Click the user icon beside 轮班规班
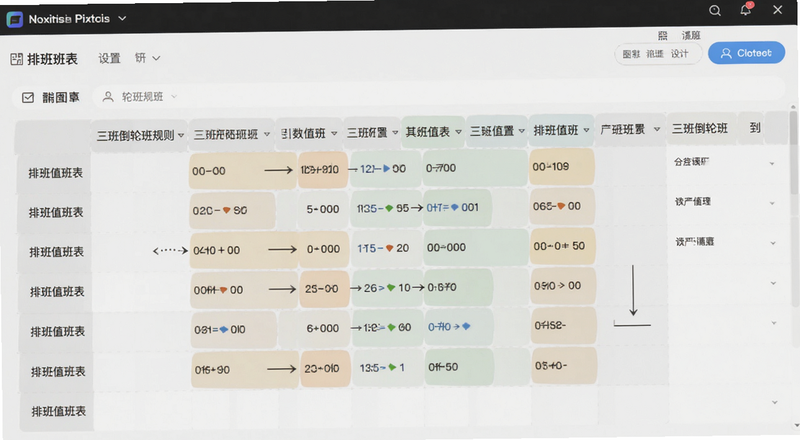Screen dimensions: 800x440 [x=108, y=96]
